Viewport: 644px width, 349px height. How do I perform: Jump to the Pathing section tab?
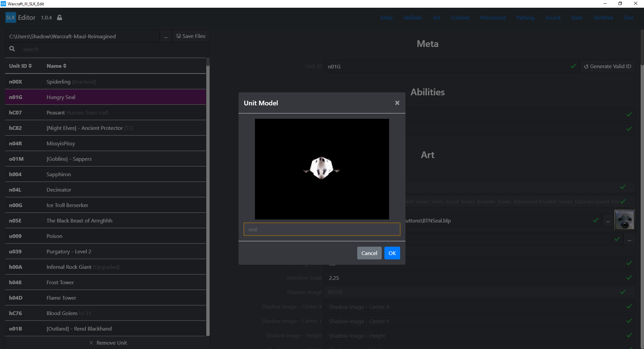point(525,17)
